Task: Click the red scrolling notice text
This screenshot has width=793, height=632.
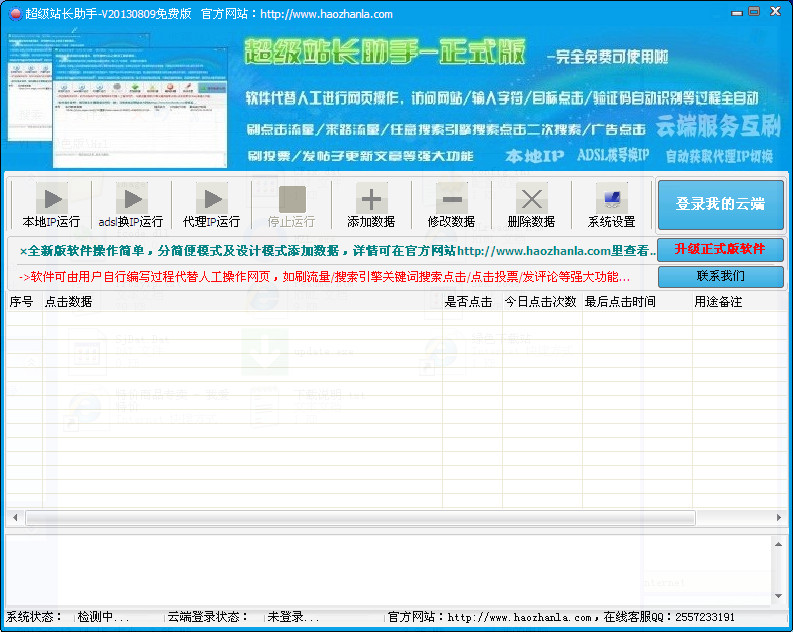Action: click(324, 277)
